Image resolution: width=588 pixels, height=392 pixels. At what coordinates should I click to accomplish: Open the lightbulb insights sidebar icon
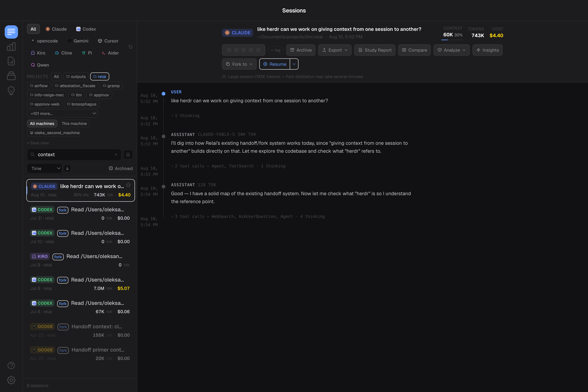pyautogui.click(x=11, y=90)
